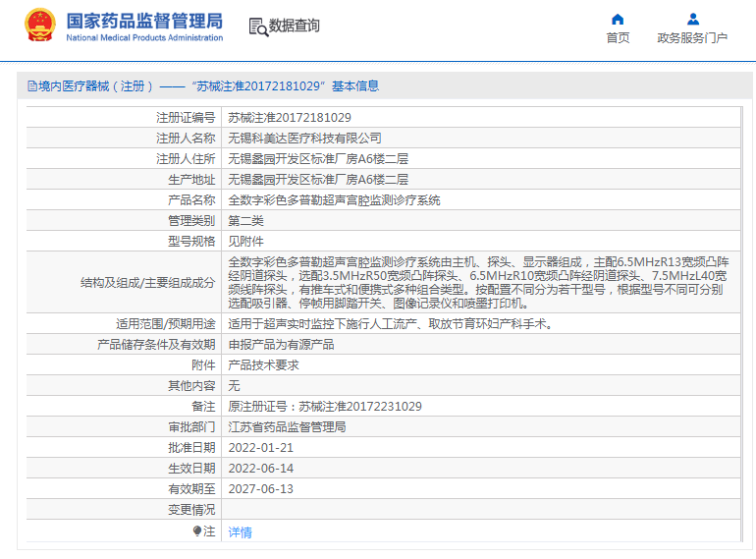
Task: Click the 首页 home icon
Action: (618, 20)
